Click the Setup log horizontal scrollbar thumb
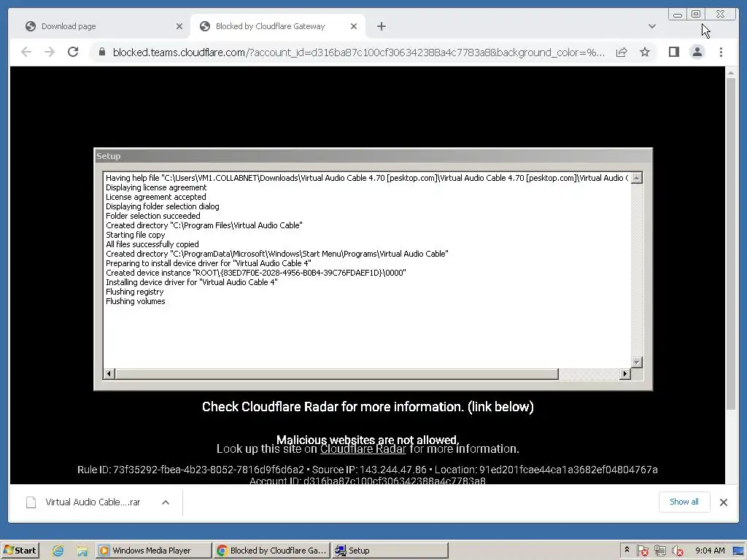This screenshot has height=560, width=747. click(336, 374)
